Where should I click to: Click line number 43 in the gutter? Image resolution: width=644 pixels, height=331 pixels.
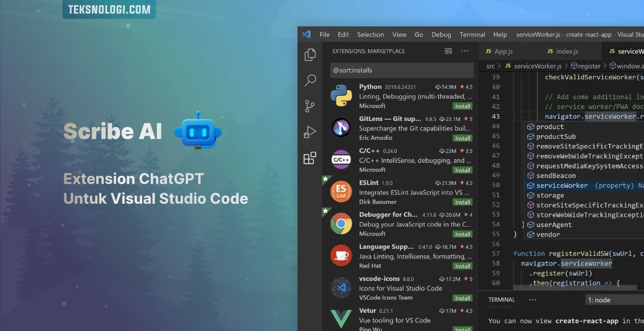(496, 116)
